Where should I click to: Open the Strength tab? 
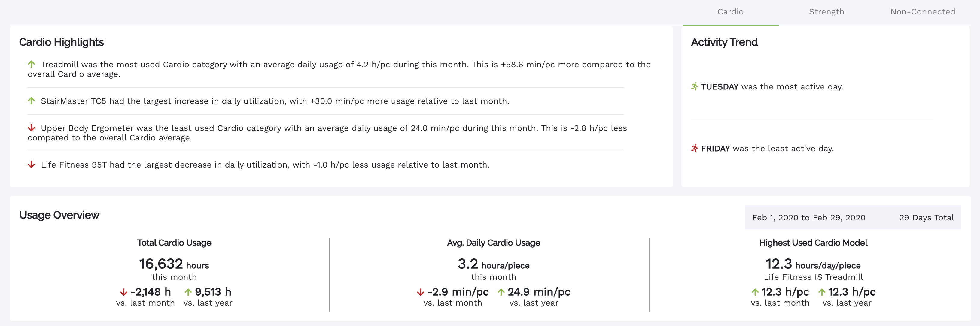(826, 12)
